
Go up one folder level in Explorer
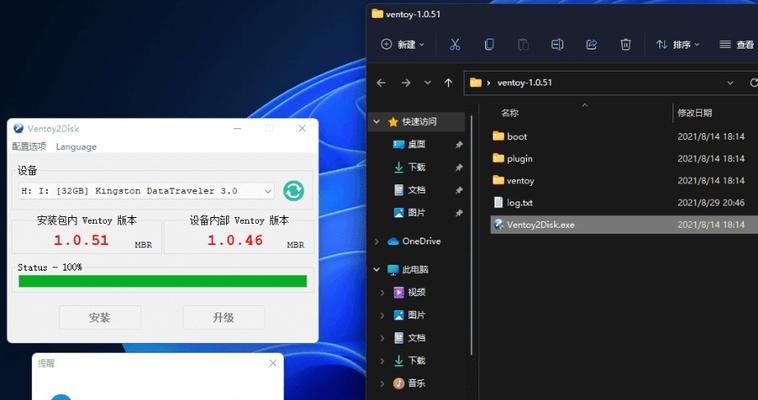coord(448,83)
